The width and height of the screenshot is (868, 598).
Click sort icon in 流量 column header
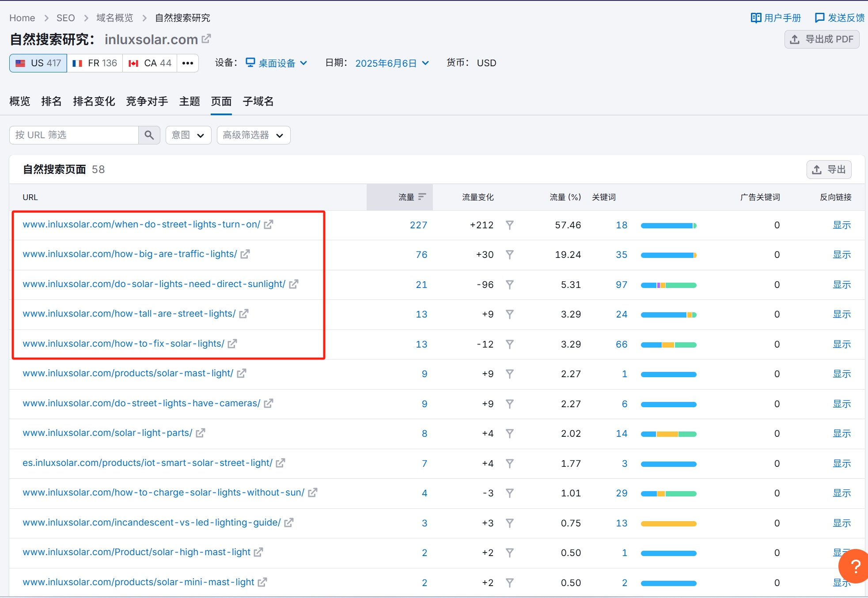click(x=422, y=197)
